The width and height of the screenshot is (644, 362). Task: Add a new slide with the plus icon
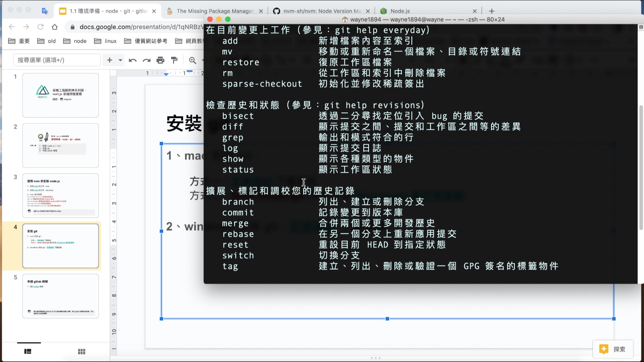click(109, 60)
